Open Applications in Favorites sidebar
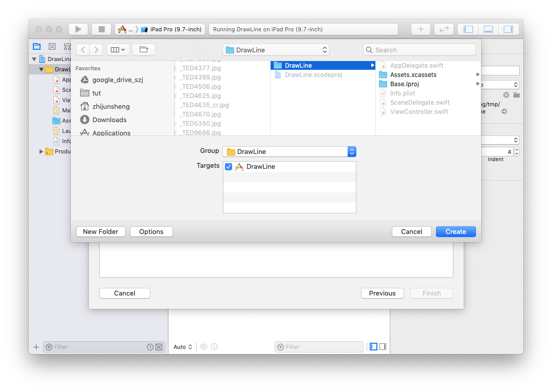The image size is (552, 392). click(105, 133)
